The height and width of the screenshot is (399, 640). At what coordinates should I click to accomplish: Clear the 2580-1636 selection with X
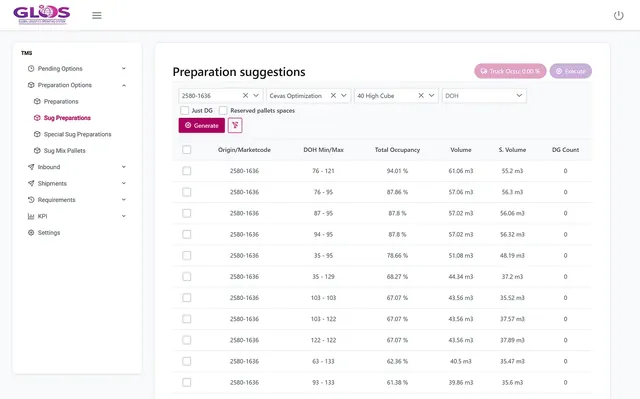(245, 95)
